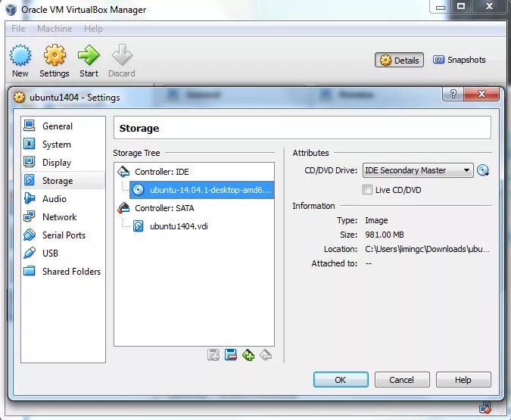Click the hard disk icon beside ubuntu1404.vdi
The height and width of the screenshot is (420, 511).
(139, 226)
